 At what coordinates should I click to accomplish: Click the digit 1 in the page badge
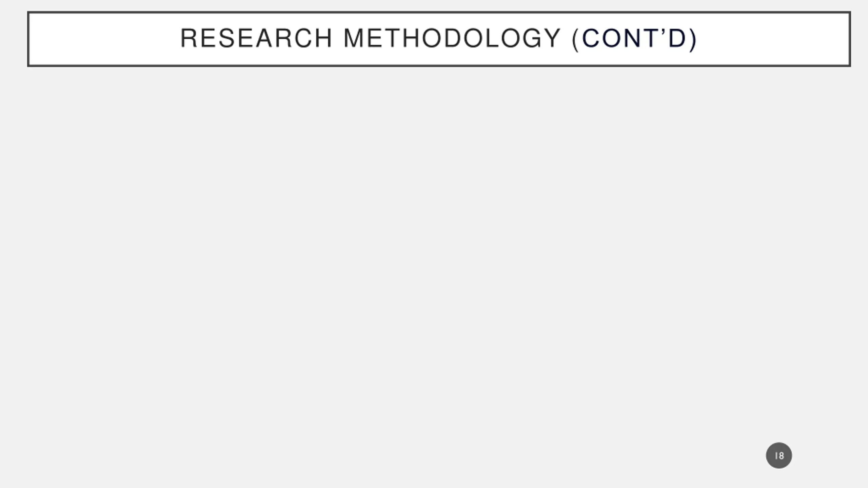click(776, 456)
